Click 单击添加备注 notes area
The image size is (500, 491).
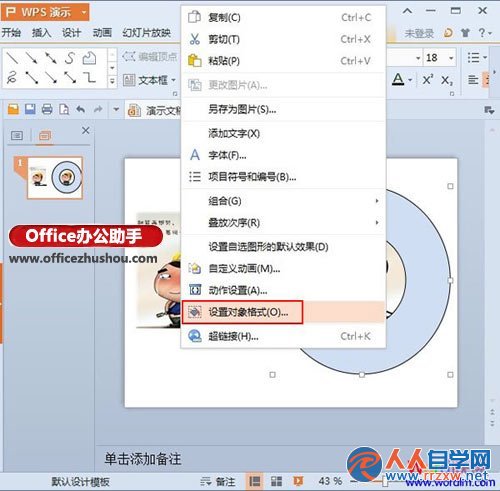click(143, 459)
